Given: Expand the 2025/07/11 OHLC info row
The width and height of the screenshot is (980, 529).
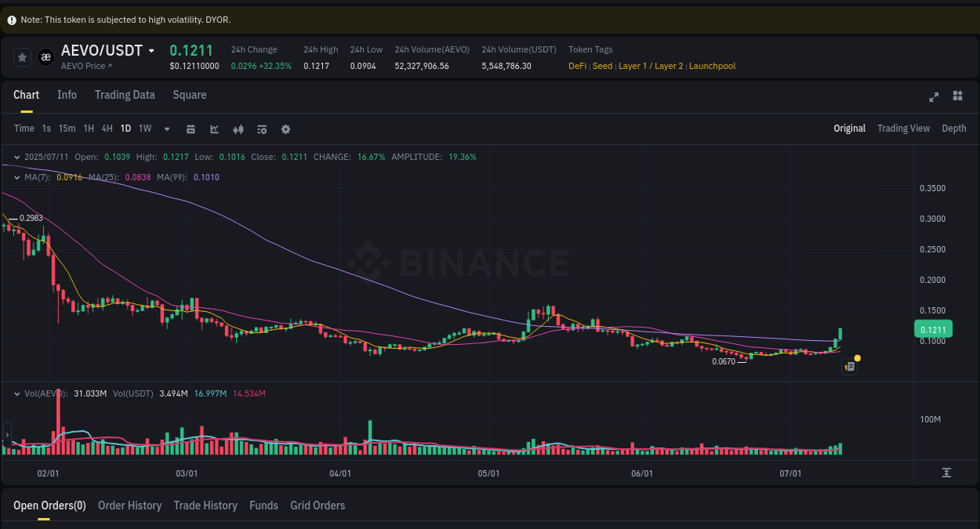Looking at the screenshot, I should (x=17, y=157).
